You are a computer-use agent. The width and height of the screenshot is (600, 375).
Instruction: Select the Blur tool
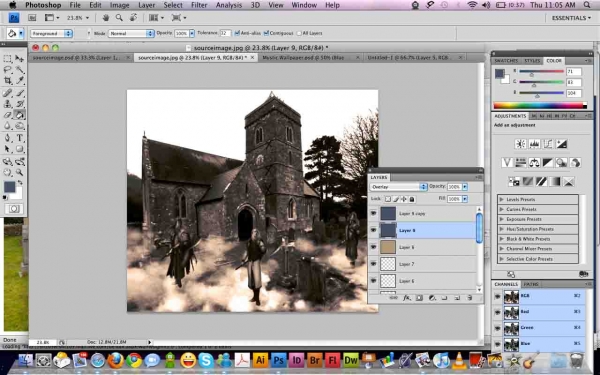[x=7, y=126]
